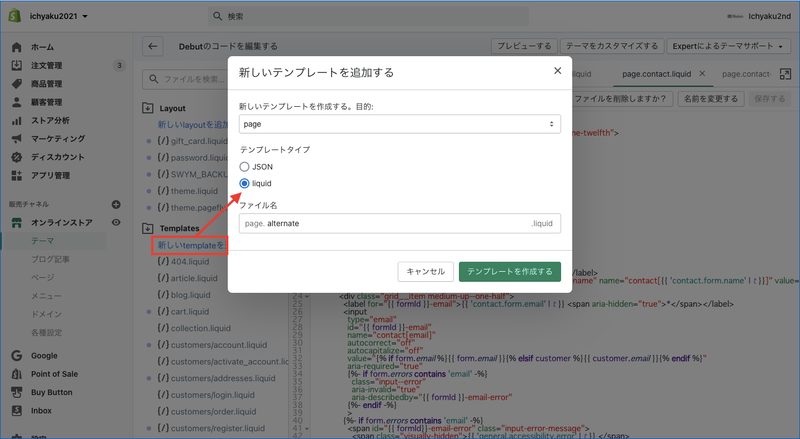
Task: Open 注文管理 orders icon
Action: point(16,65)
